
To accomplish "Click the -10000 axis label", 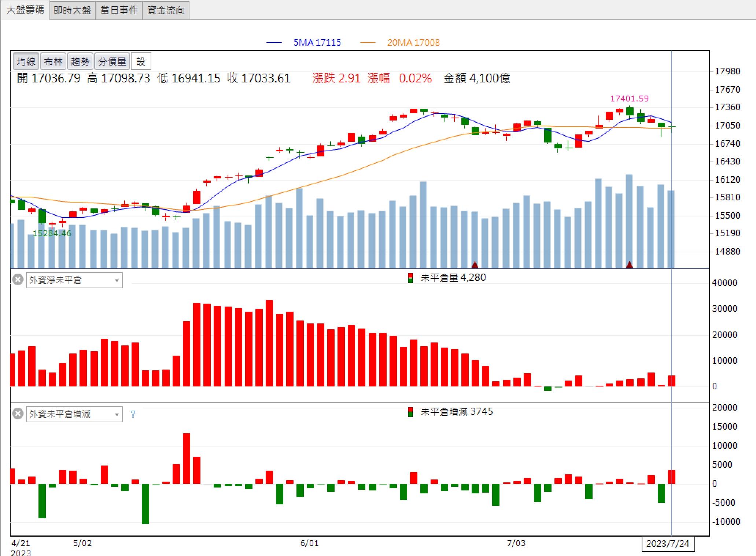I will pos(726,522).
